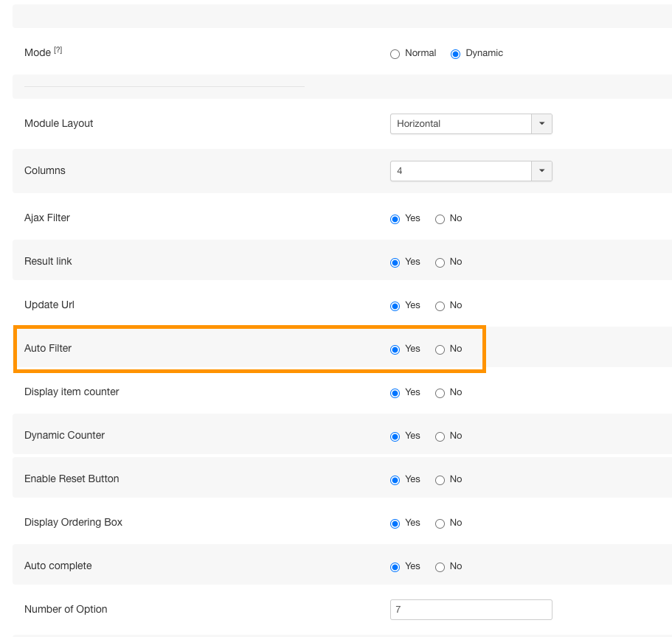Set Ajax Filter to No

pos(440,219)
